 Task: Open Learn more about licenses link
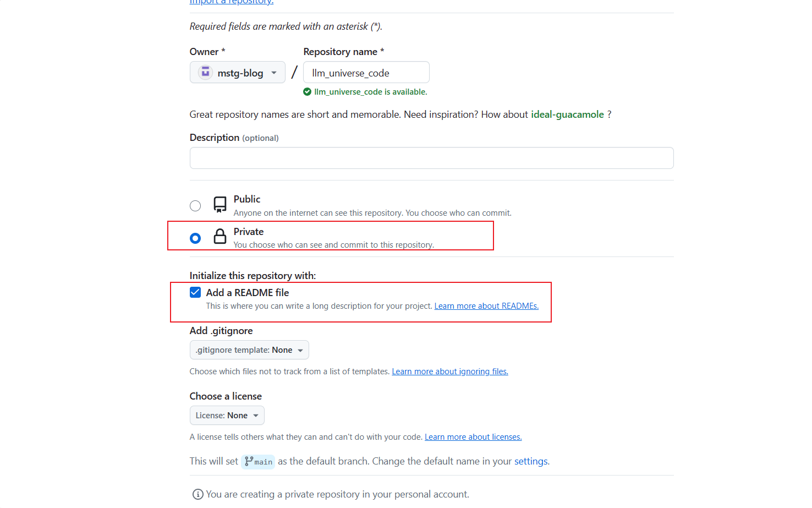(x=473, y=437)
